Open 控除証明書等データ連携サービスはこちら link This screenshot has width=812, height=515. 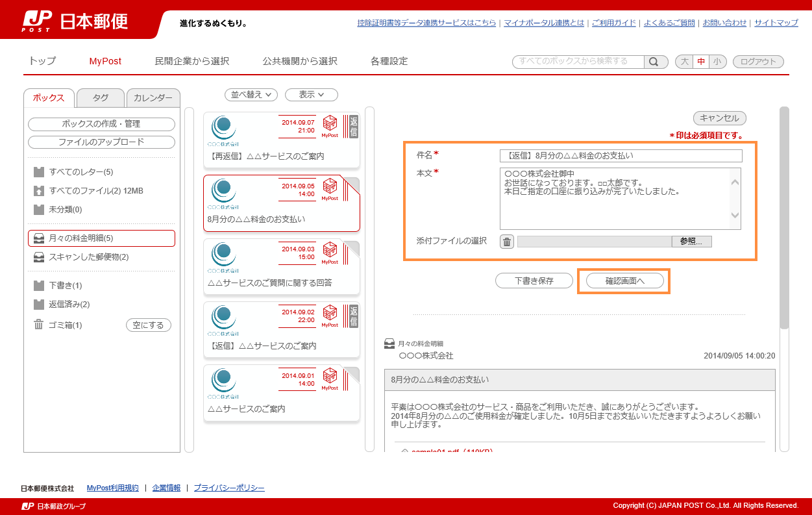coord(426,23)
